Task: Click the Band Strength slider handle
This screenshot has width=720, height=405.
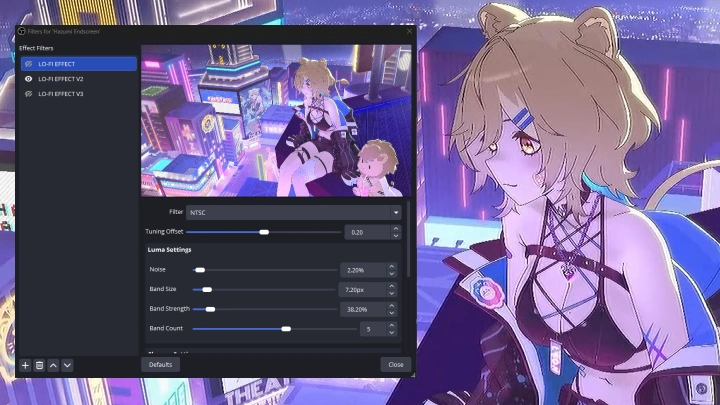Action: pyautogui.click(x=210, y=309)
